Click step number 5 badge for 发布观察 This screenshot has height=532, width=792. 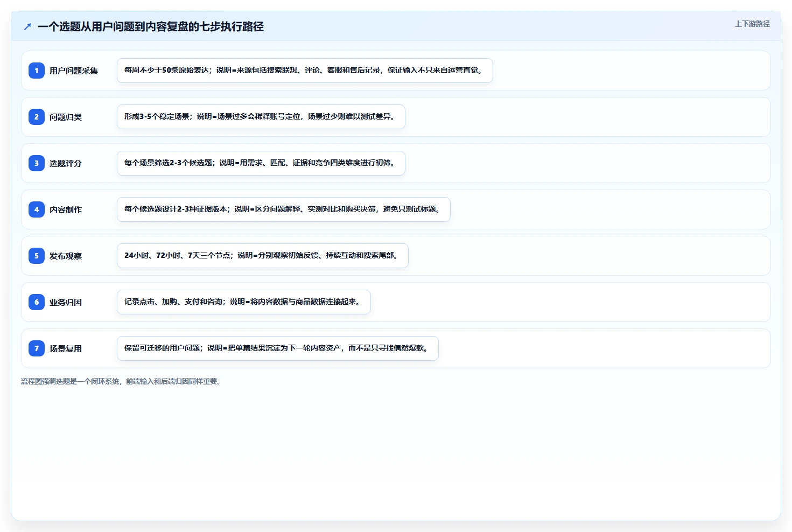[x=37, y=256]
